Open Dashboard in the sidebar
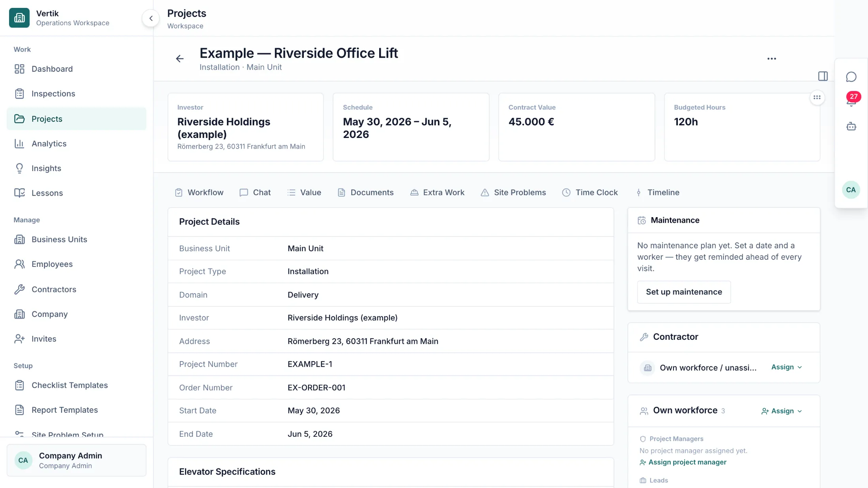The image size is (868, 488). pos(77,69)
